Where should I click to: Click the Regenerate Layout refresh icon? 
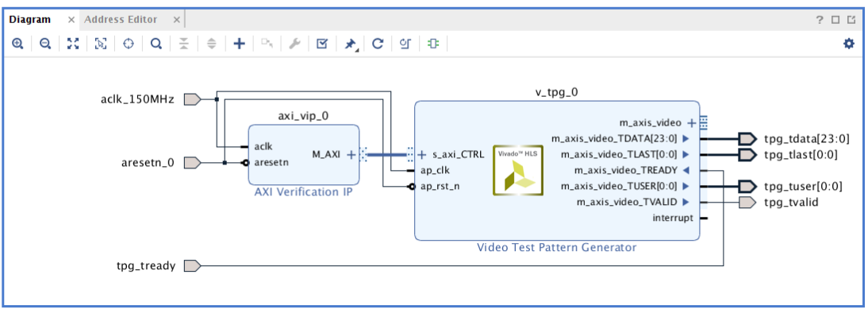point(378,44)
